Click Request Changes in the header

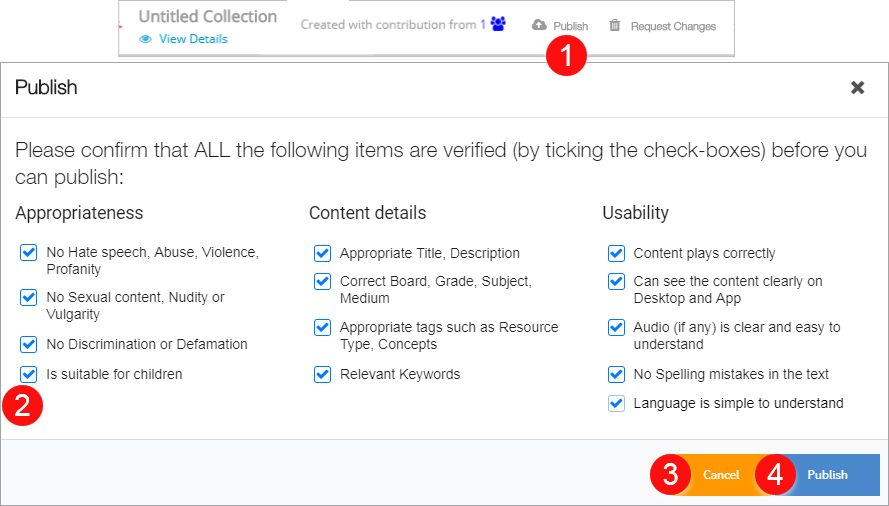(x=673, y=26)
